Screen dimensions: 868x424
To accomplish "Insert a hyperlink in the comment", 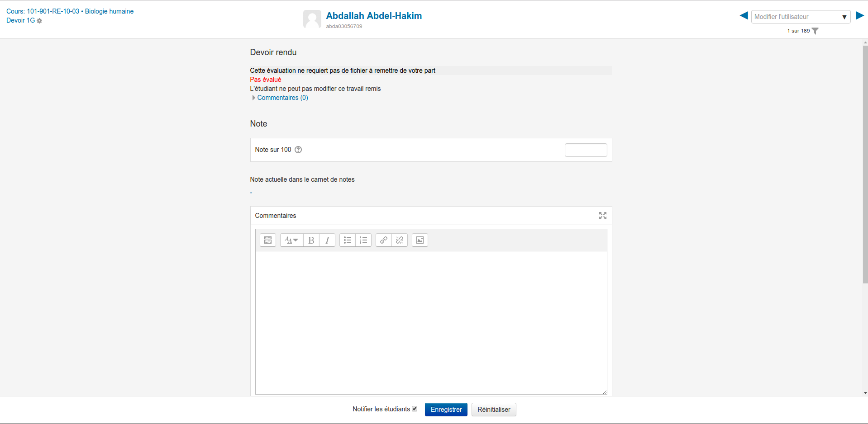I will [384, 240].
